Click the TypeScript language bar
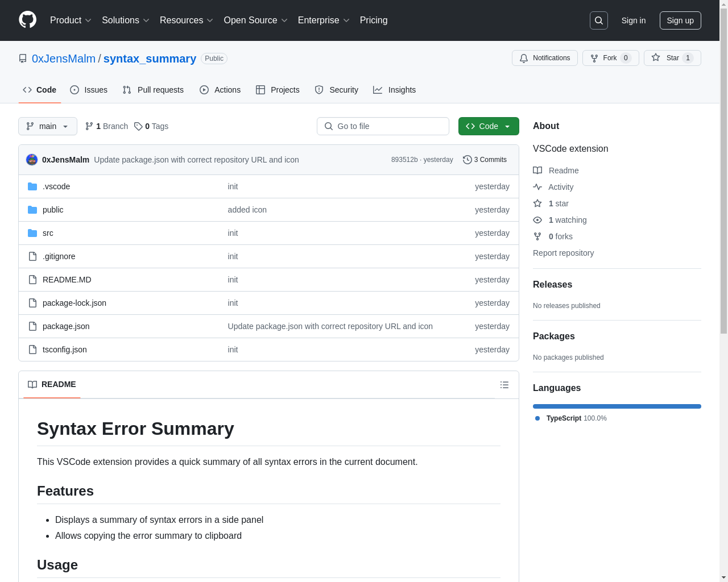The height and width of the screenshot is (582, 728). click(617, 406)
